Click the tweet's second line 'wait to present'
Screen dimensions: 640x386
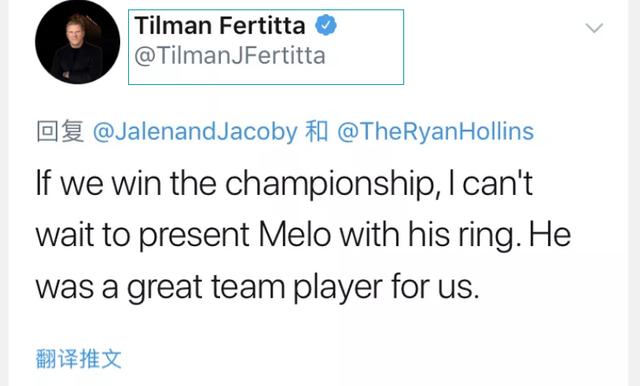pos(303,236)
